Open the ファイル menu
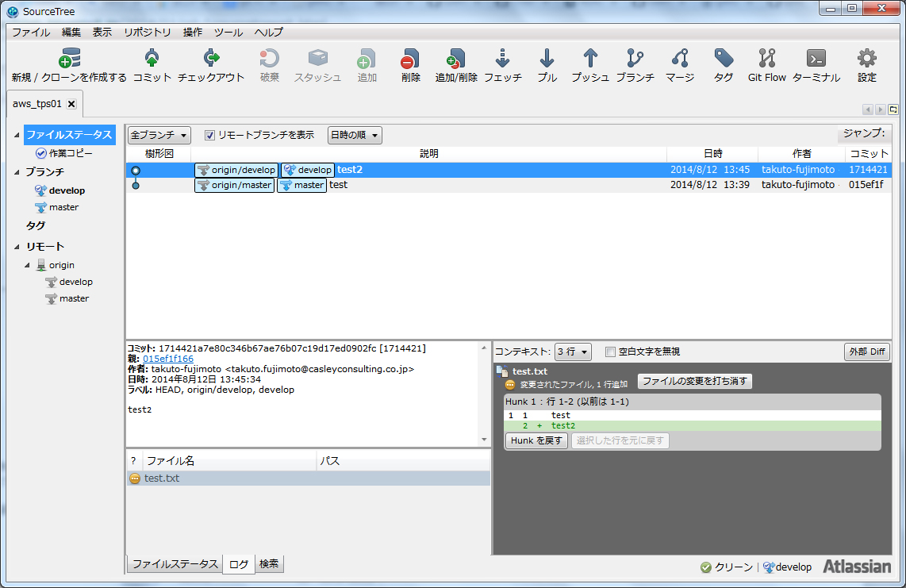This screenshot has width=906, height=588. [31, 33]
